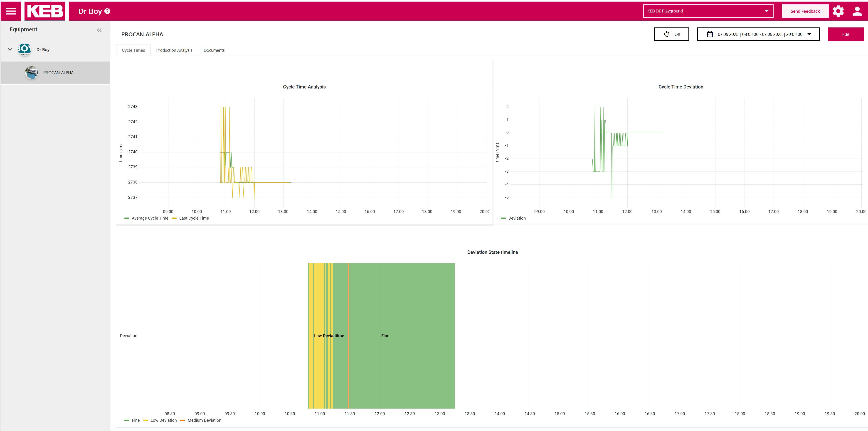Open the user account icon
The image size is (868, 431).
(857, 11)
